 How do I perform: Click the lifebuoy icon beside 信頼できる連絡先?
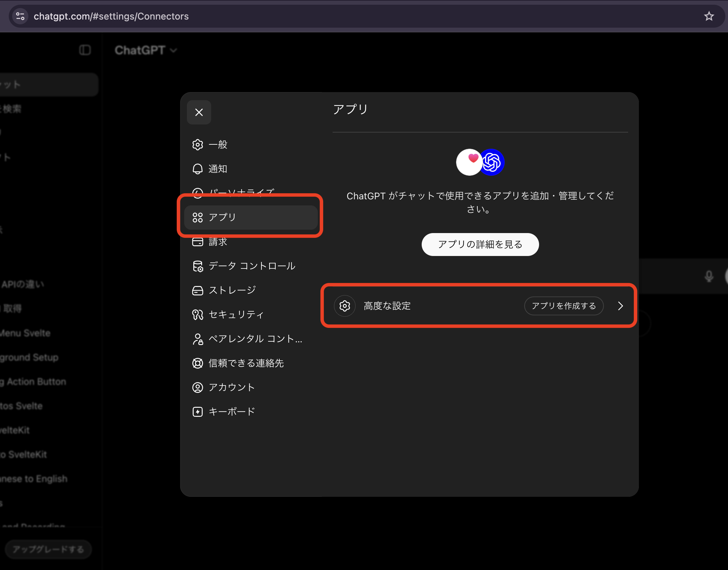click(x=198, y=363)
